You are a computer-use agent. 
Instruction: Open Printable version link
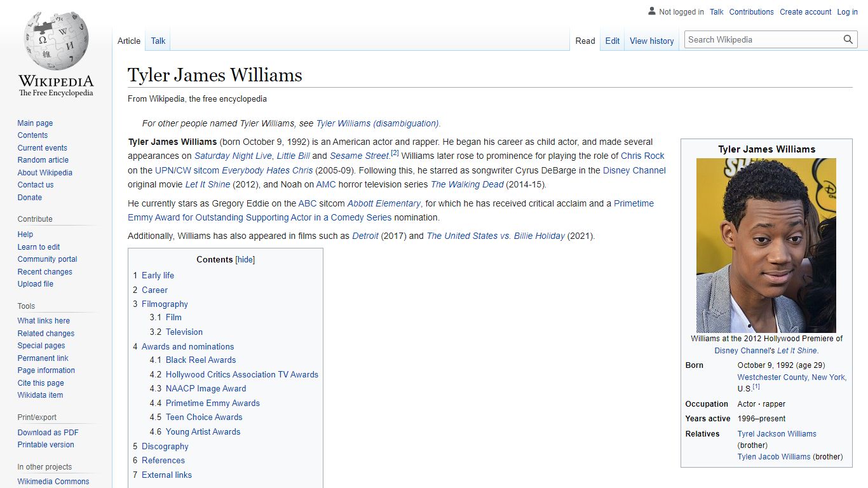[x=46, y=445]
